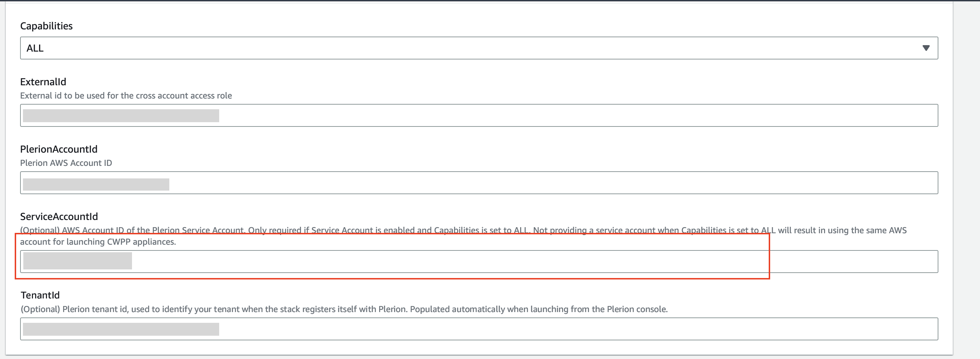Focus the ExternalId input field

click(x=479, y=115)
